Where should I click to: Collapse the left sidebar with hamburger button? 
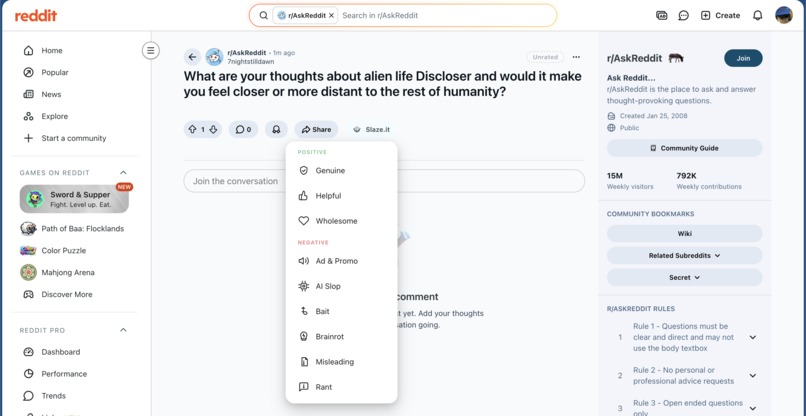click(x=151, y=50)
